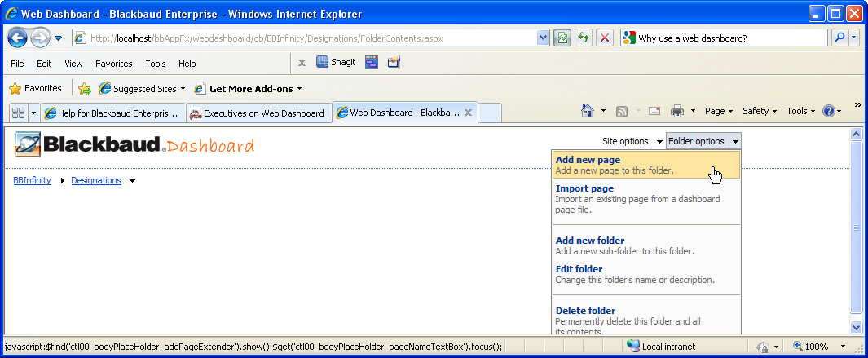
Task: Choose Import page from Folder options
Action: pyautogui.click(x=584, y=188)
